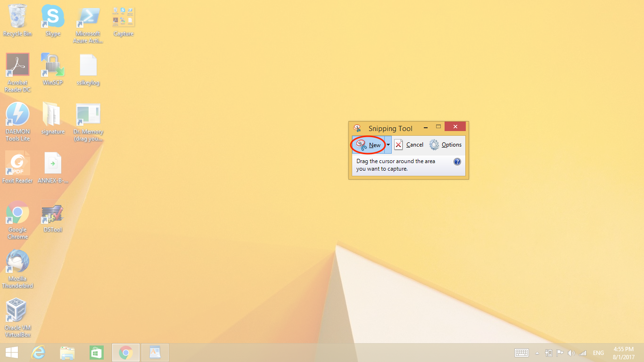Open Snipping Tool help question mark
Screen dimensions: 644x362
point(457,162)
